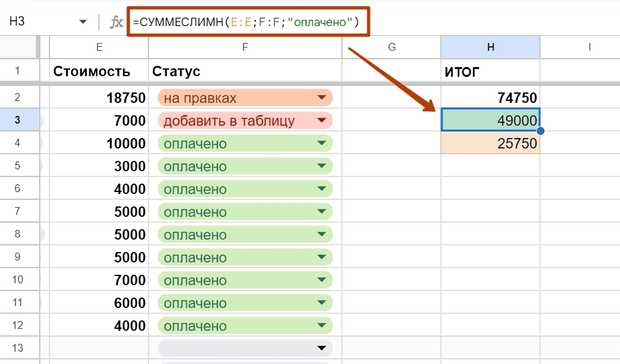Select row 3 header

click(x=18, y=120)
